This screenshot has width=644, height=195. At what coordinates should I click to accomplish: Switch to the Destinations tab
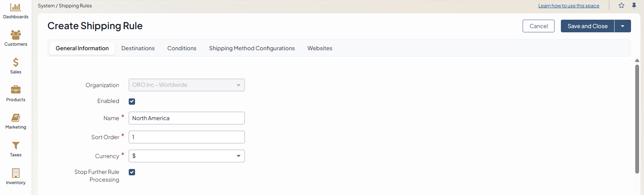138,48
